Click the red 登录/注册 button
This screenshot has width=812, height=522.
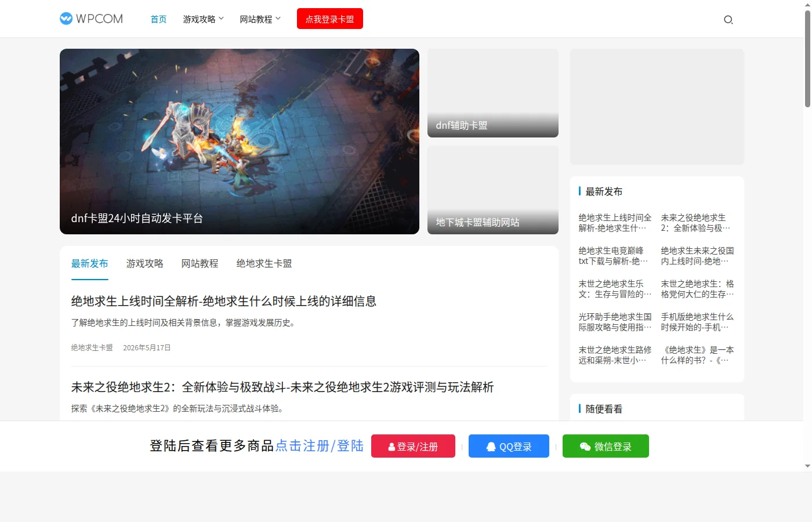pyautogui.click(x=413, y=446)
